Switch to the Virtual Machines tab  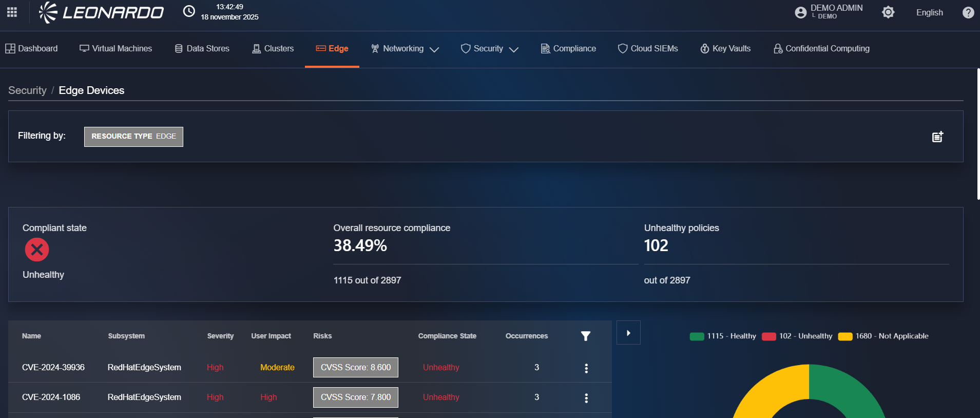click(x=116, y=49)
